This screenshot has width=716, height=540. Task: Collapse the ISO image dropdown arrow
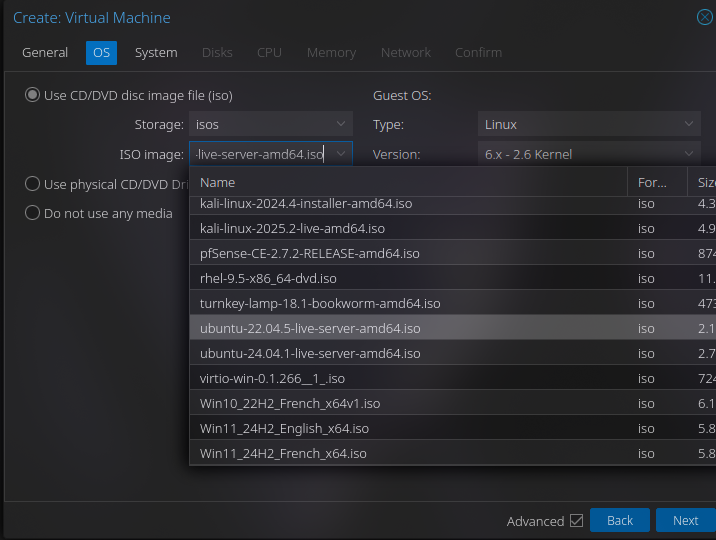click(341, 154)
